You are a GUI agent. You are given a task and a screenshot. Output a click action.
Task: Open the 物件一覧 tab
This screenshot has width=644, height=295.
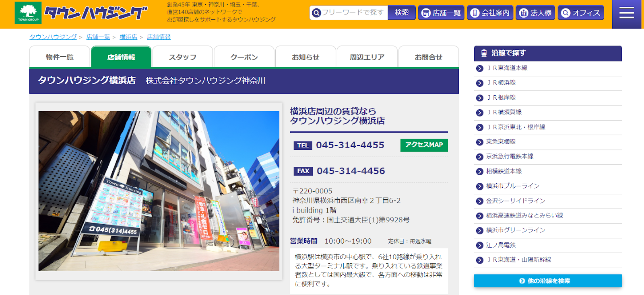60,57
